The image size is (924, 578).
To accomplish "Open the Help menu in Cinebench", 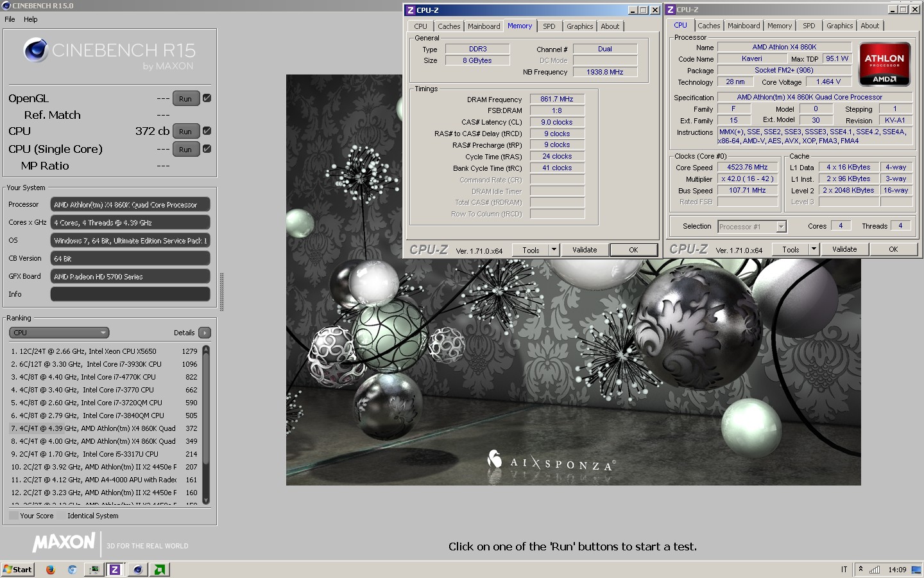I will click(x=31, y=19).
